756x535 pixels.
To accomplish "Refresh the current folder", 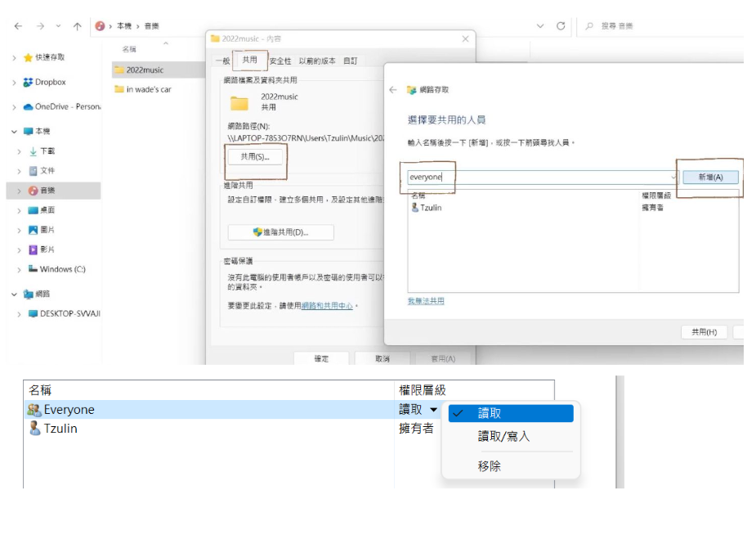I will [560, 26].
